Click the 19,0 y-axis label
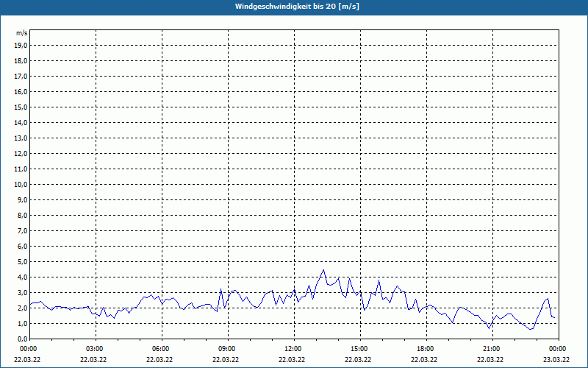 pyautogui.click(x=21, y=46)
